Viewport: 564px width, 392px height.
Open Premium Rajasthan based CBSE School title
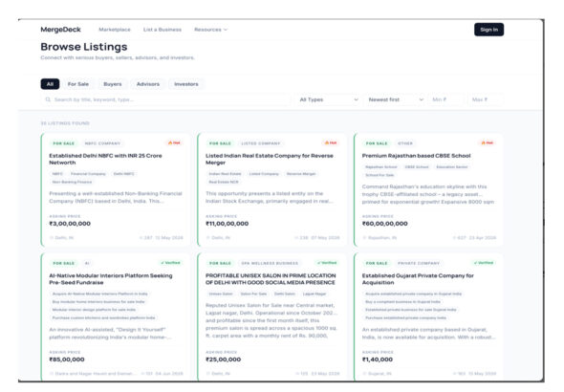coord(416,156)
